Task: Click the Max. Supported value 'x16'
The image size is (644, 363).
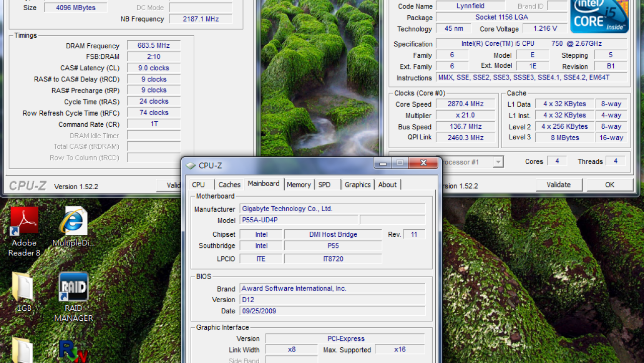Action: pyautogui.click(x=400, y=349)
